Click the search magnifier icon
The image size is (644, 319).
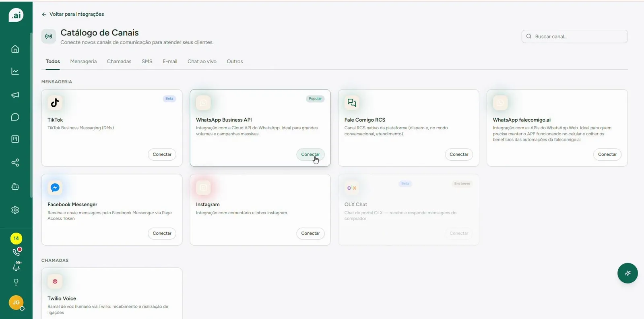pyautogui.click(x=529, y=36)
